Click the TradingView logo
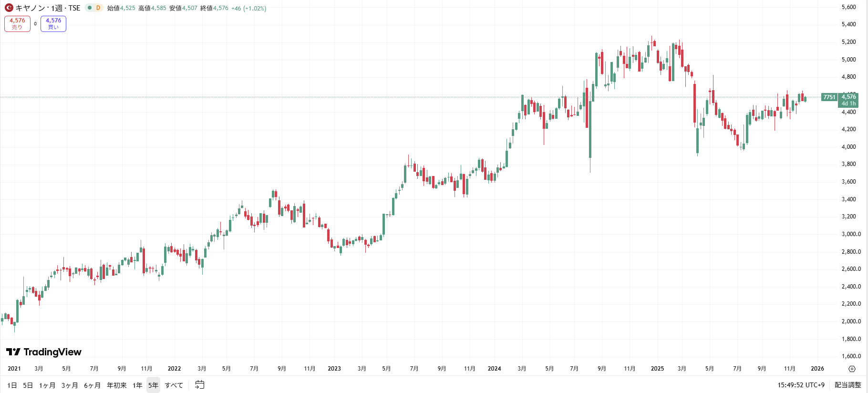 44,352
